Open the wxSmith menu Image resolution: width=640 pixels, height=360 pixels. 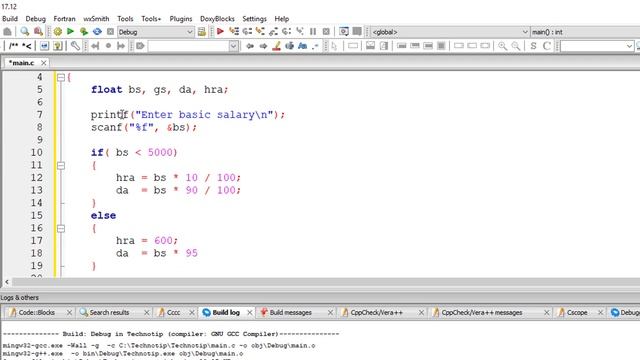[x=96, y=19]
